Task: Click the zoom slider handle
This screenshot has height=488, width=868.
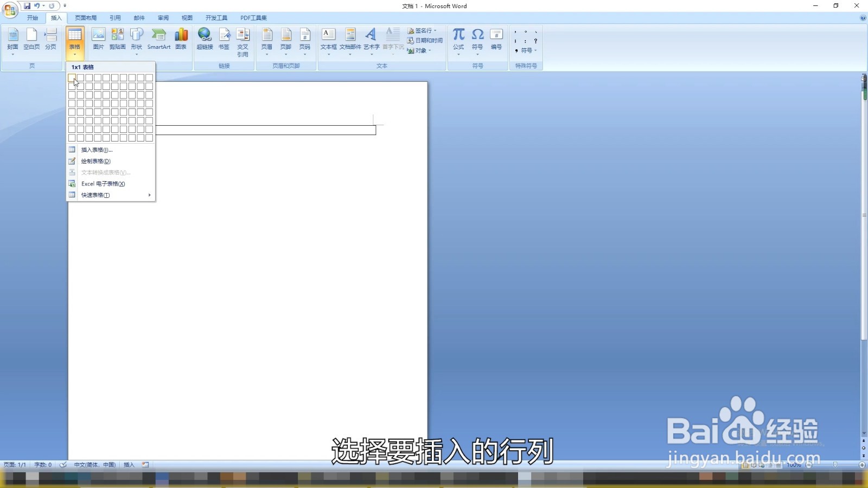Action: tap(835, 465)
